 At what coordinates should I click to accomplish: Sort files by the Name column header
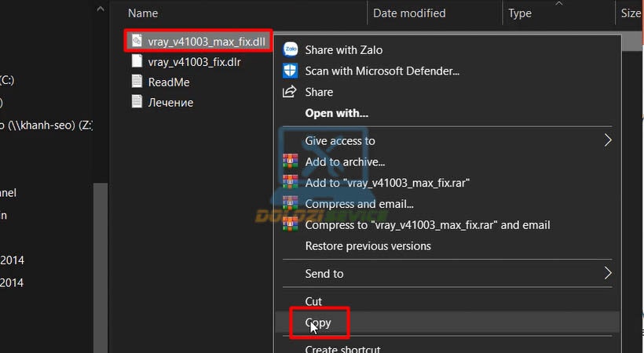(x=143, y=13)
